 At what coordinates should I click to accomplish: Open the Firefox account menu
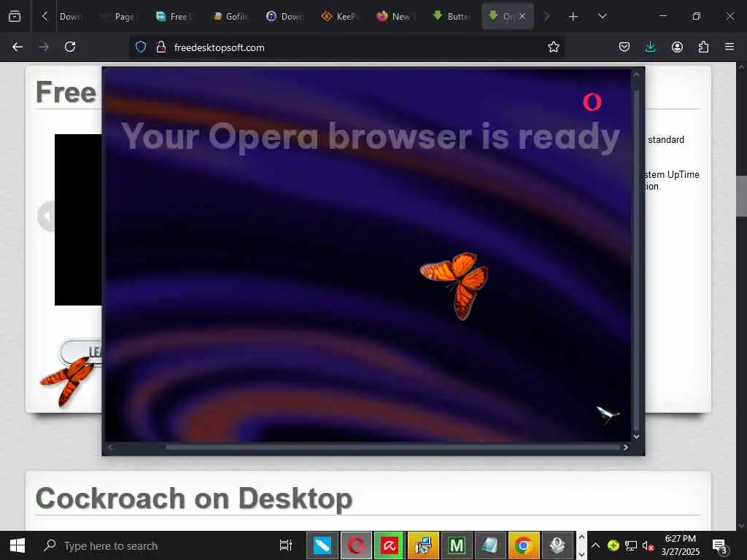(677, 47)
